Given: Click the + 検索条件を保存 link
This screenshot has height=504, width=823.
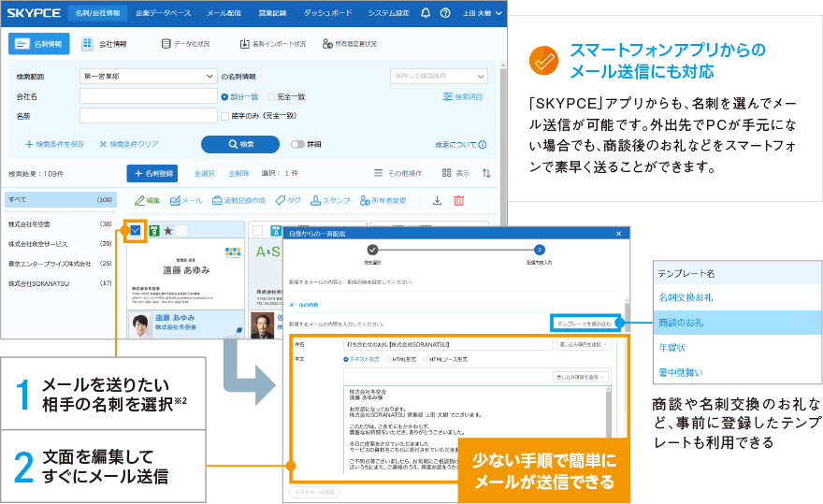Looking at the screenshot, I should (x=54, y=144).
